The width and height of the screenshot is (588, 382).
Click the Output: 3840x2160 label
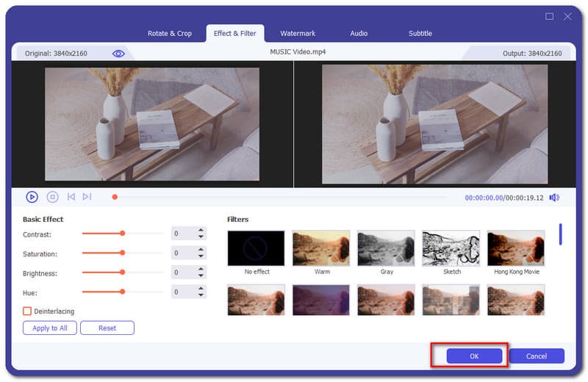tap(532, 54)
